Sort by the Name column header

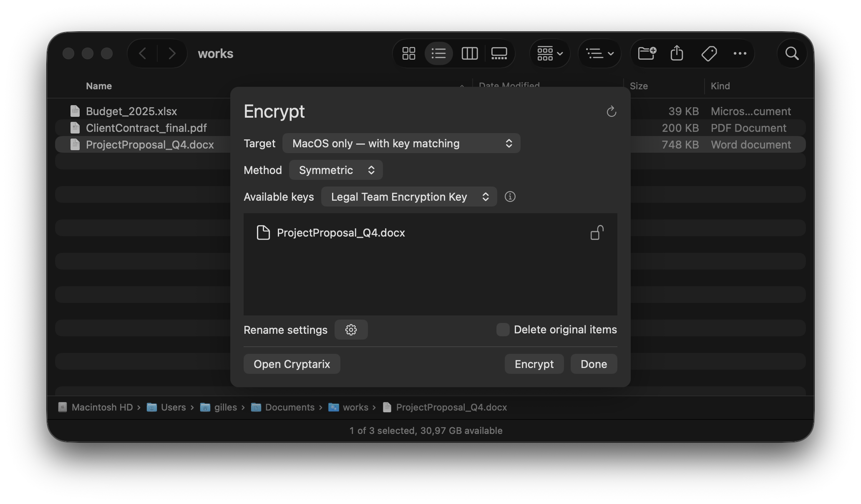coord(99,86)
